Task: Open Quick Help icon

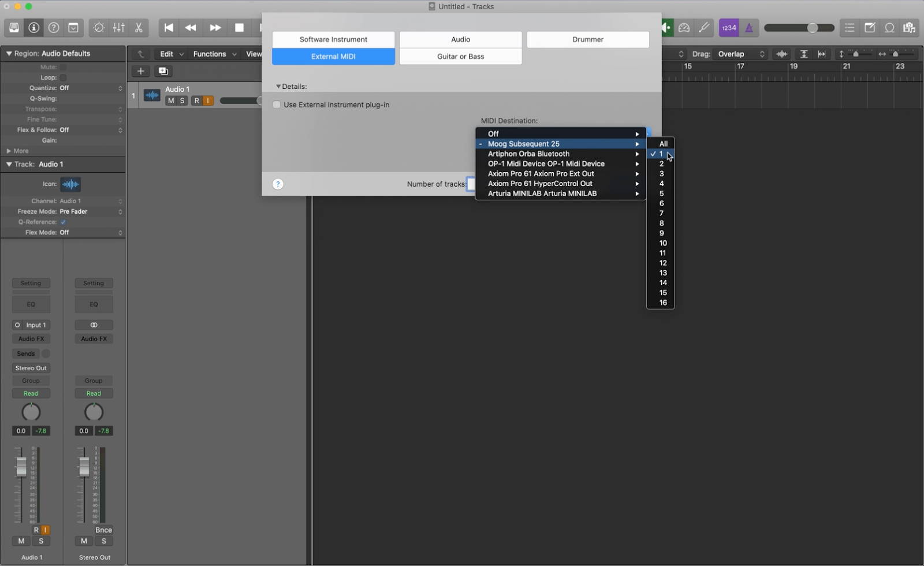Action: tap(54, 28)
